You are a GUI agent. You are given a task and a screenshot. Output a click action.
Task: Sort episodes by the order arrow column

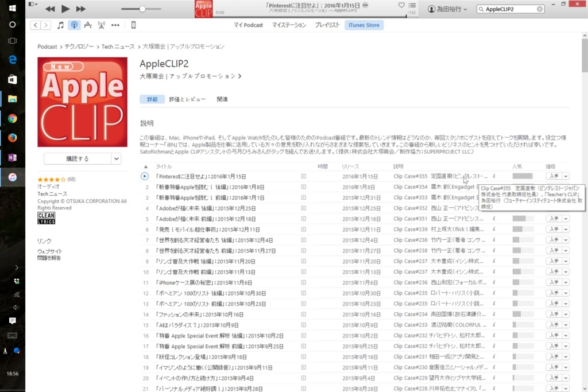point(146,166)
